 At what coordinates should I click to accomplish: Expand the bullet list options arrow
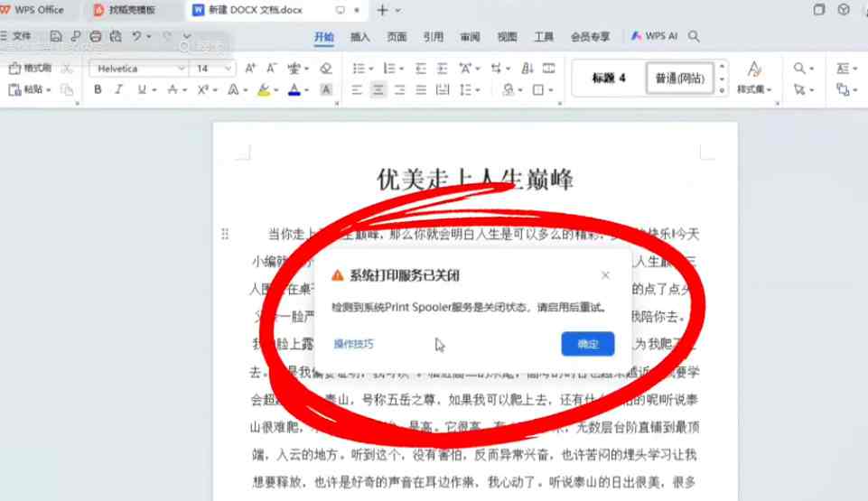coord(370,69)
